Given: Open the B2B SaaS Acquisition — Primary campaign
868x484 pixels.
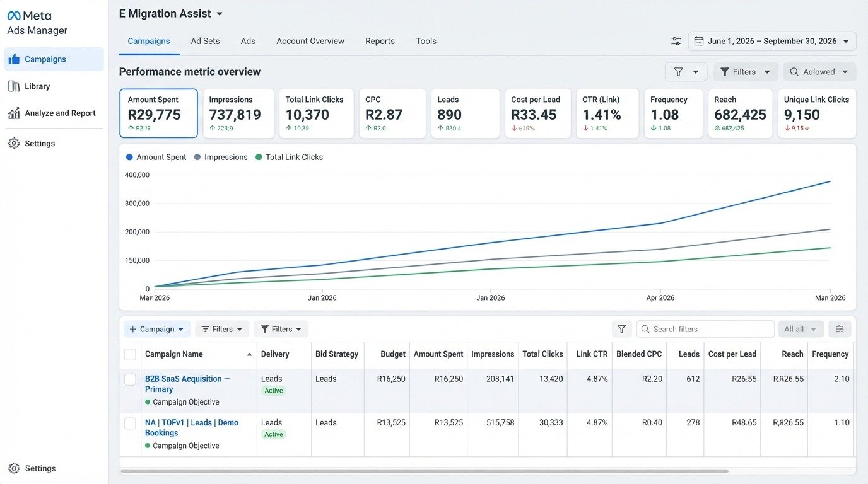Looking at the screenshot, I should tap(187, 384).
